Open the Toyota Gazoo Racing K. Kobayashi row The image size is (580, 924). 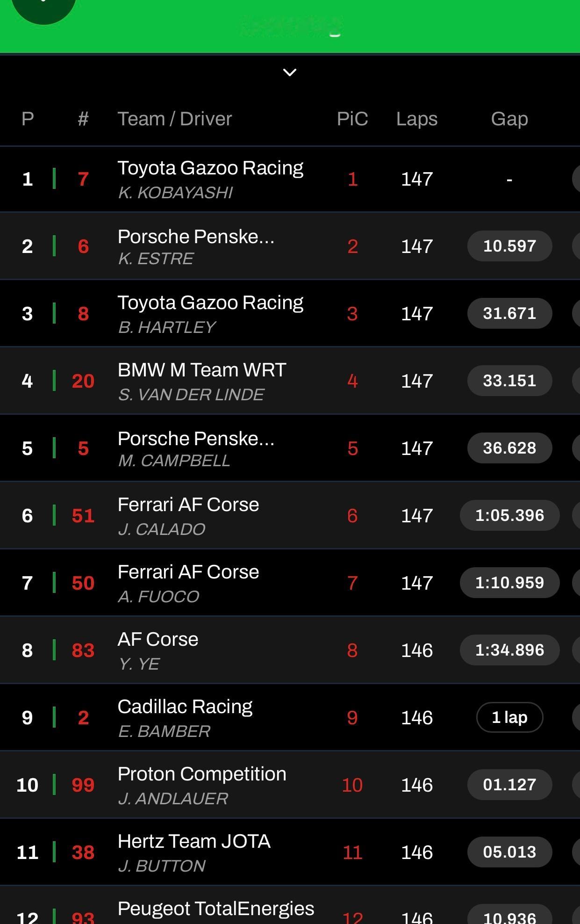pyautogui.click(x=210, y=180)
